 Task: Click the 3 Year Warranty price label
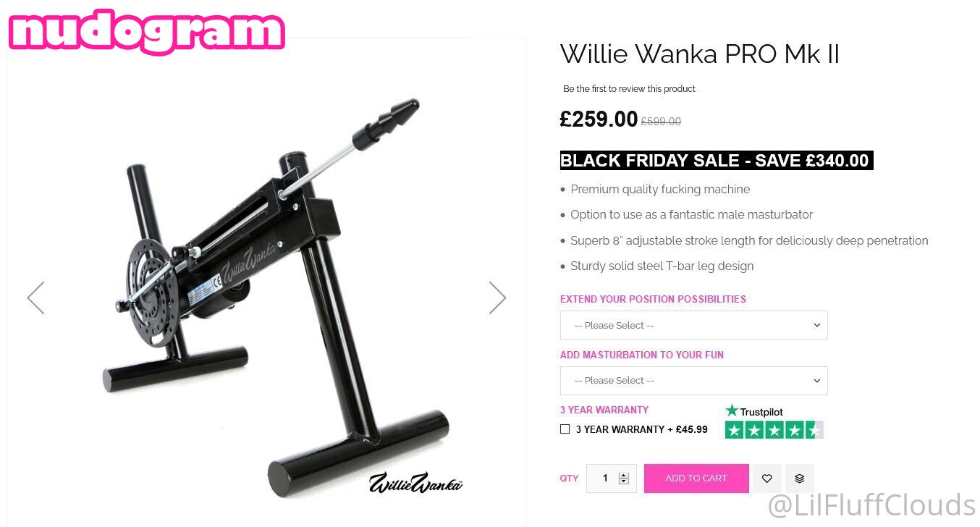click(x=642, y=429)
